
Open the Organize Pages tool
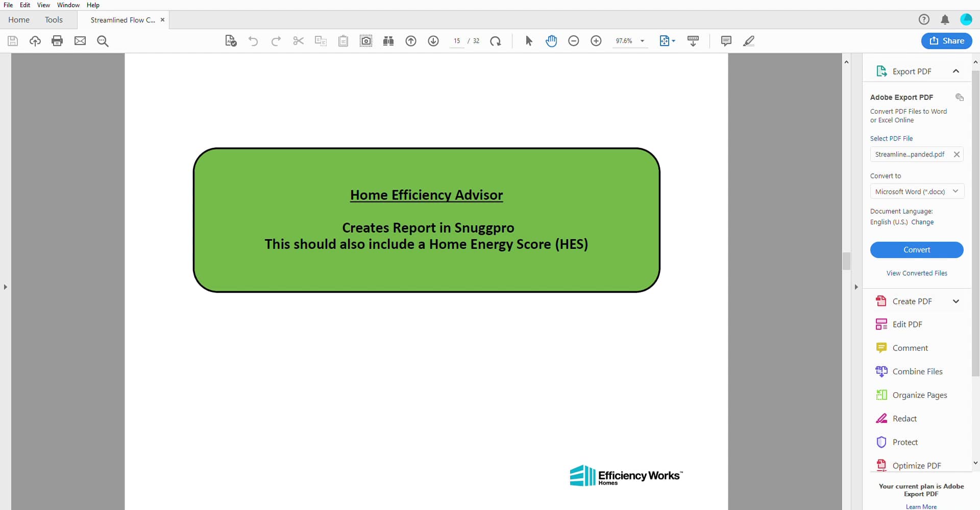pyautogui.click(x=920, y=395)
